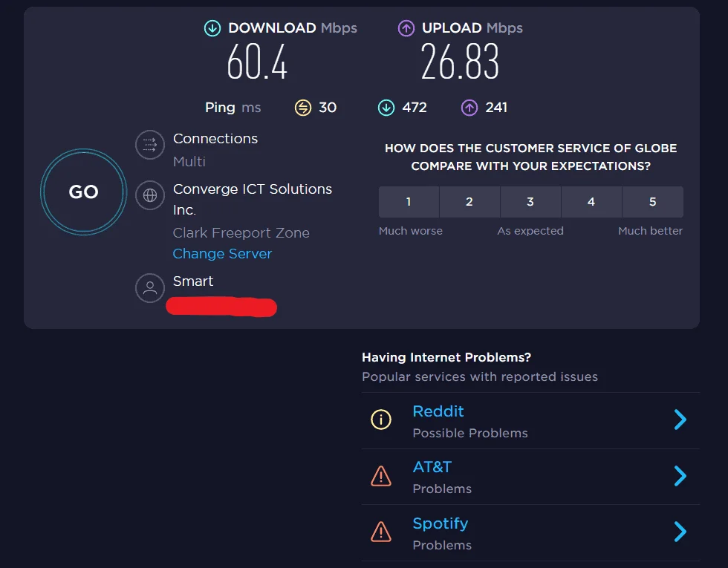
Task: Click the yellow idle ping icon
Action: click(x=303, y=108)
